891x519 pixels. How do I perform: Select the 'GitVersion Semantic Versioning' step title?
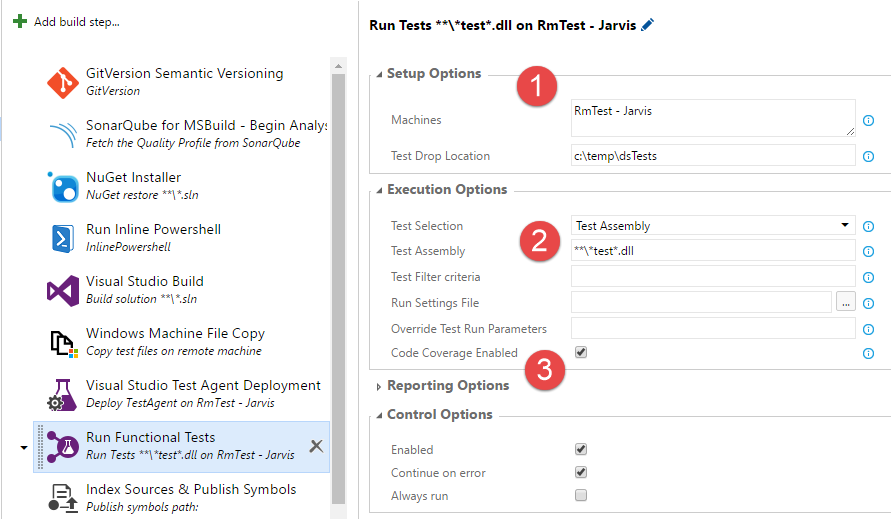pyautogui.click(x=185, y=73)
